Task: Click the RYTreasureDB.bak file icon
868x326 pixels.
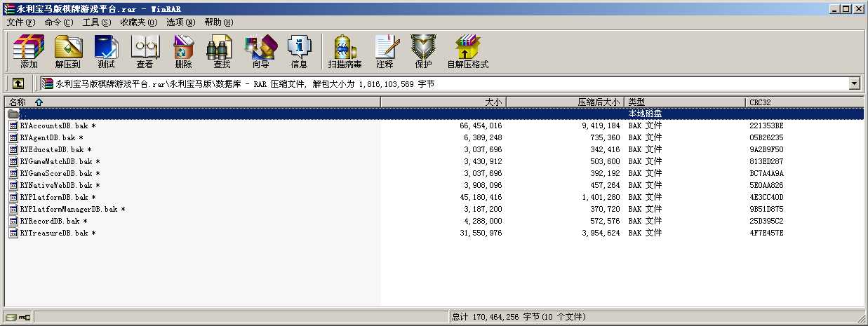Action: (13, 233)
